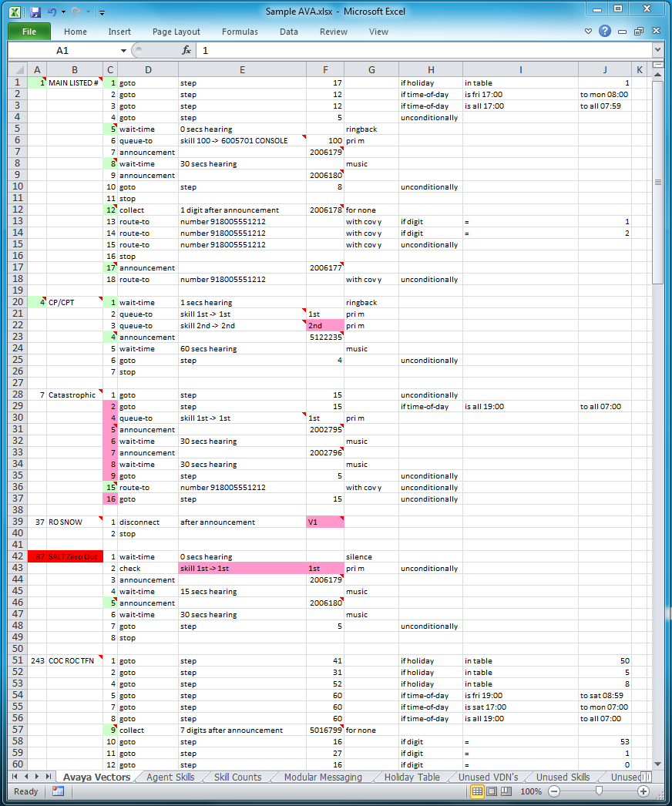Click the zoom in plus button
The height and width of the screenshot is (806, 672).
(643, 791)
